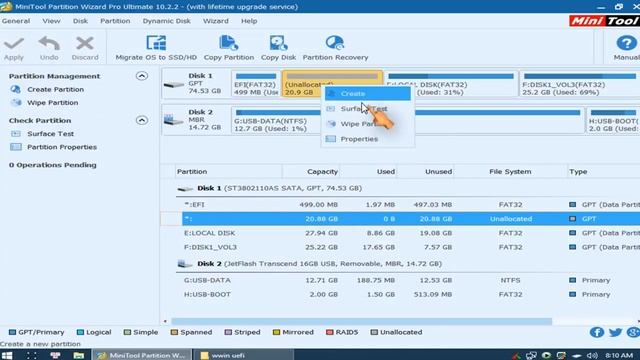Open the Facebook share icon

[x=597, y=332]
